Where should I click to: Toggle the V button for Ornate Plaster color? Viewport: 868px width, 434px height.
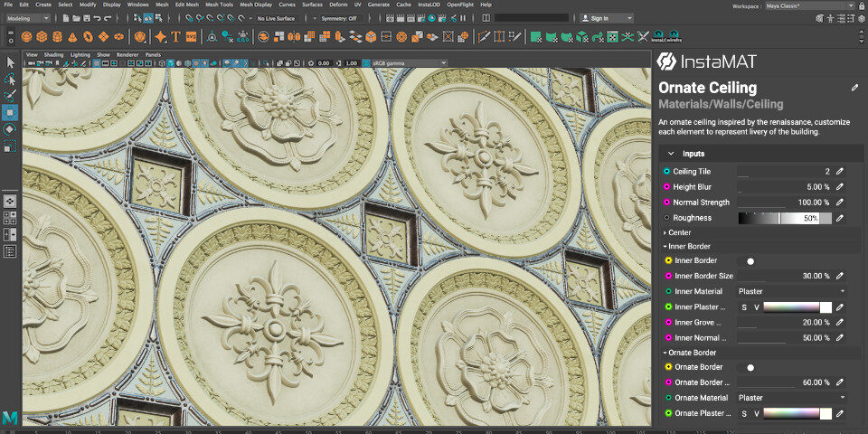(x=756, y=413)
